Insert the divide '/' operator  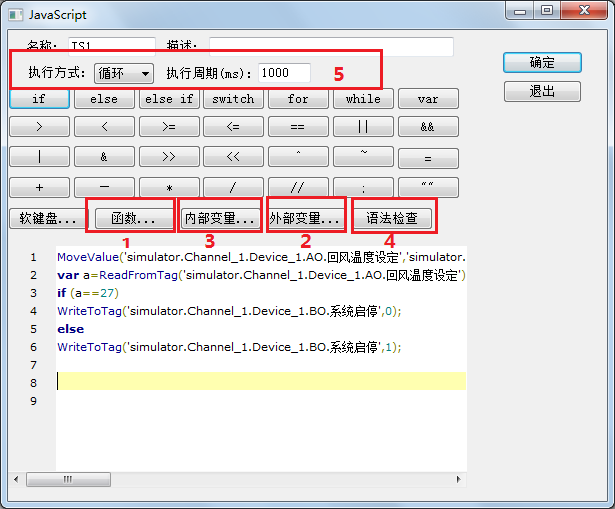tap(233, 187)
